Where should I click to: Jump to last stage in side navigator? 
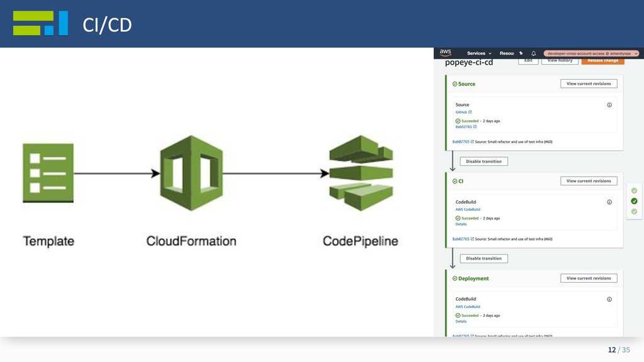click(x=634, y=212)
